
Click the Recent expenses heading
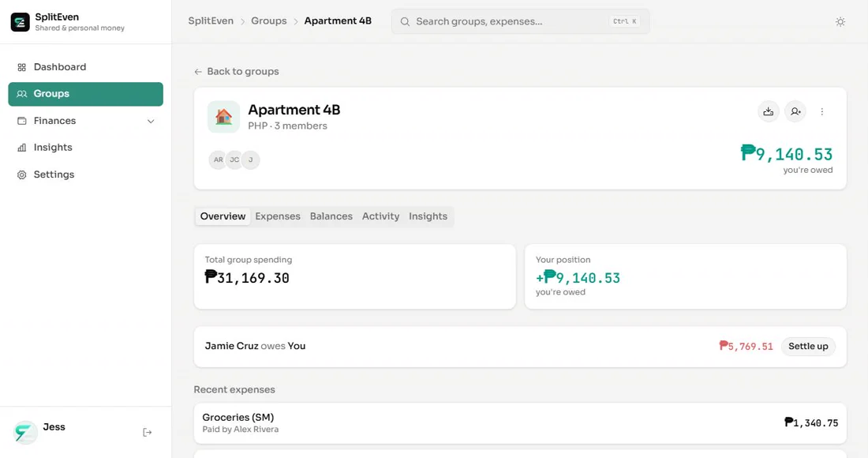pyautogui.click(x=234, y=390)
